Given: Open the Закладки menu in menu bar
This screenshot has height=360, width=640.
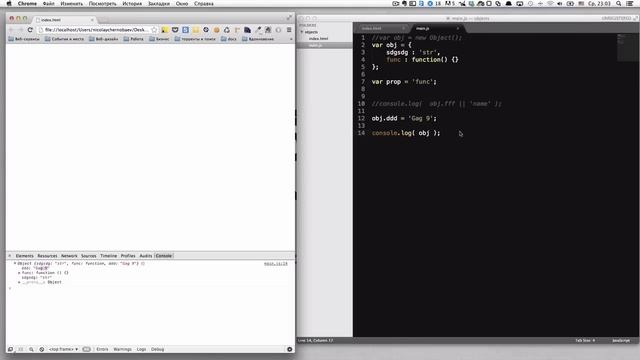Looking at the screenshot, I should (159, 3).
